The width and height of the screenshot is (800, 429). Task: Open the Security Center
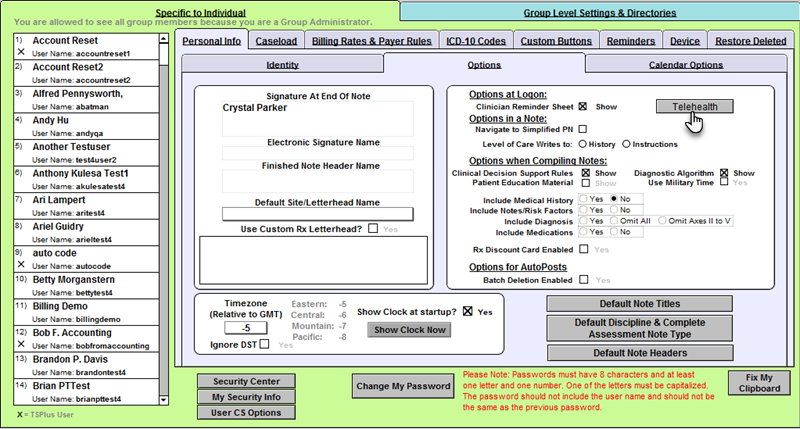coord(245,381)
